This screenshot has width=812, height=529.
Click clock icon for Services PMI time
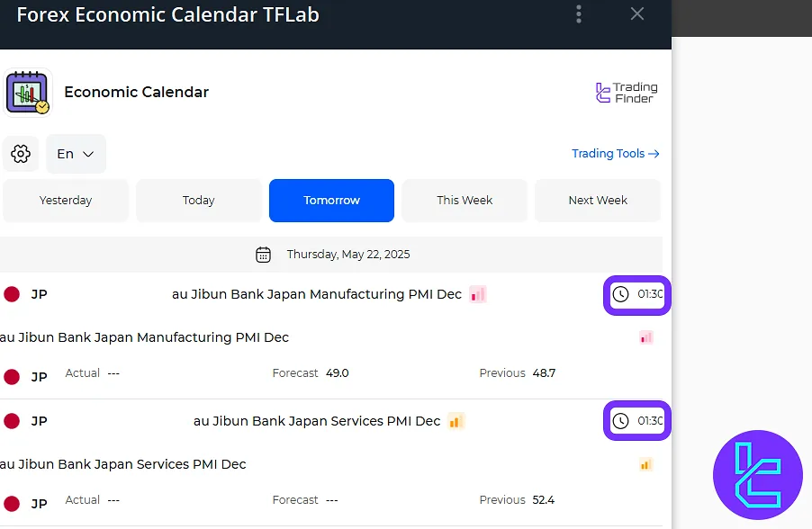pyautogui.click(x=620, y=421)
